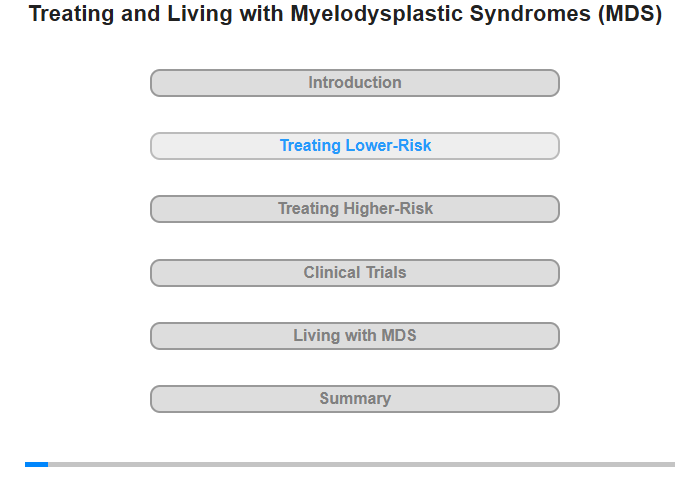This screenshot has width=700, height=480.
Task: Choose the chapter about living with MDS
Action: (354, 336)
